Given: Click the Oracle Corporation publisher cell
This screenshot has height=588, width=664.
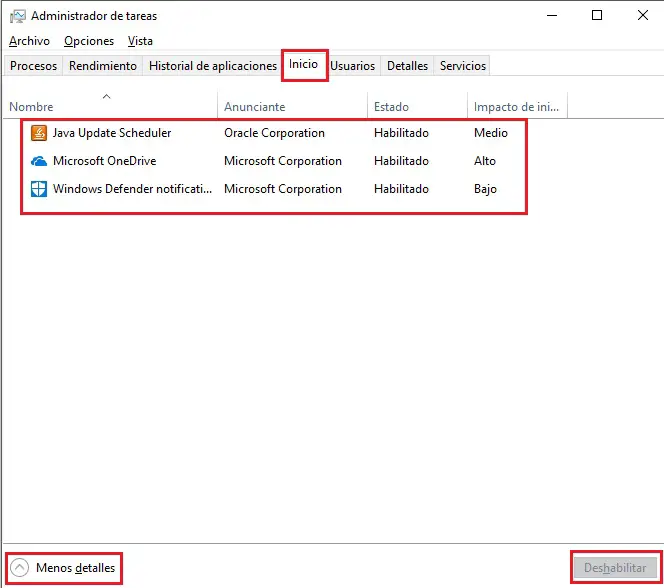Looking at the screenshot, I should [274, 133].
